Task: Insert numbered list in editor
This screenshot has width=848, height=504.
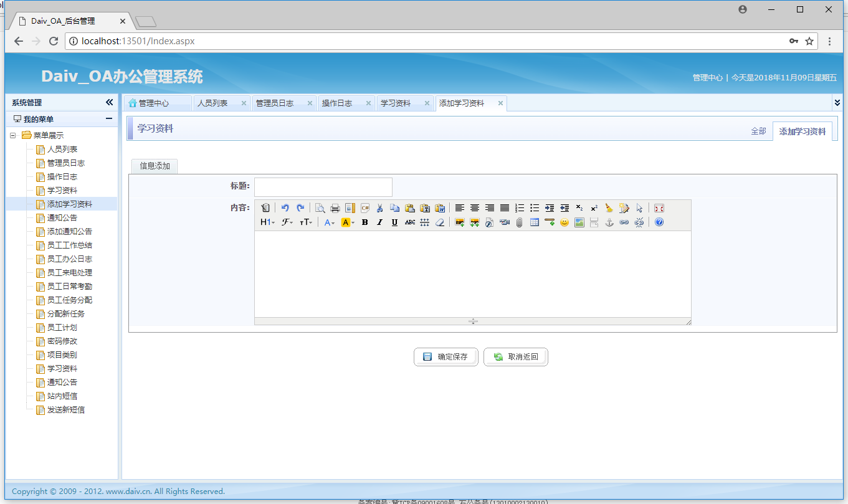Action: point(520,208)
